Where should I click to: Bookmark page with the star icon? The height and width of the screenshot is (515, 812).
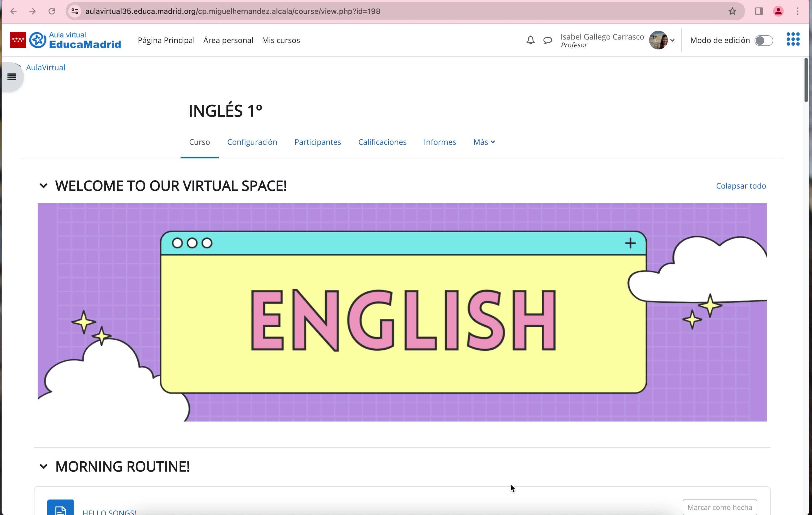[x=732, y=11]
